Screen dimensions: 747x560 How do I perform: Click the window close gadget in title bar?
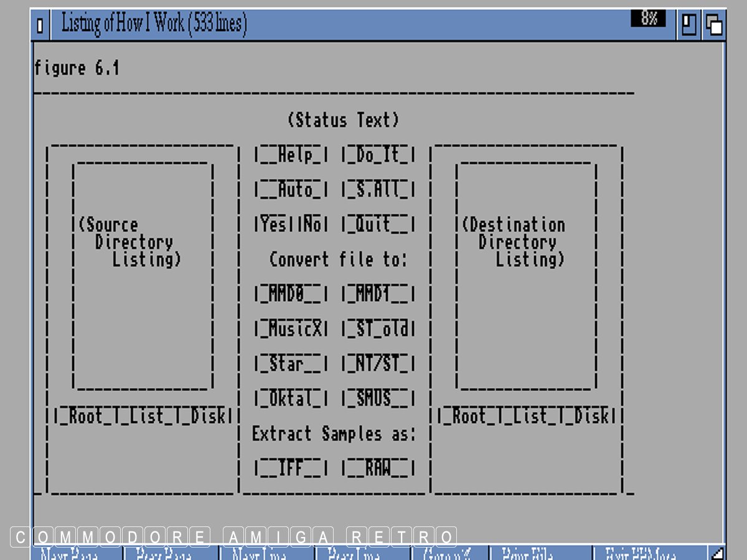click(x=40, y=26)
